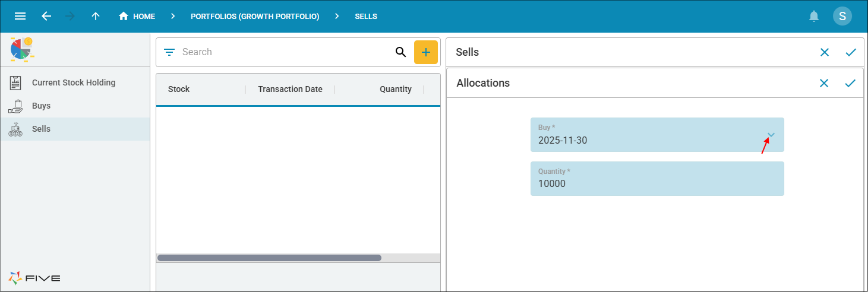The height and width of the screenshot is (292, 868).
Task: Open the filter options icon
Action: (x=169, y=52)
